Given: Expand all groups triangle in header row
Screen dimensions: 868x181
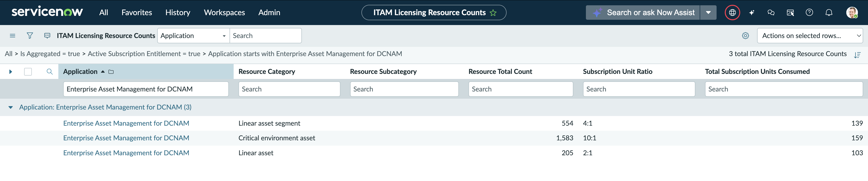Looking at the screenshot, I should tap(11, 72).
